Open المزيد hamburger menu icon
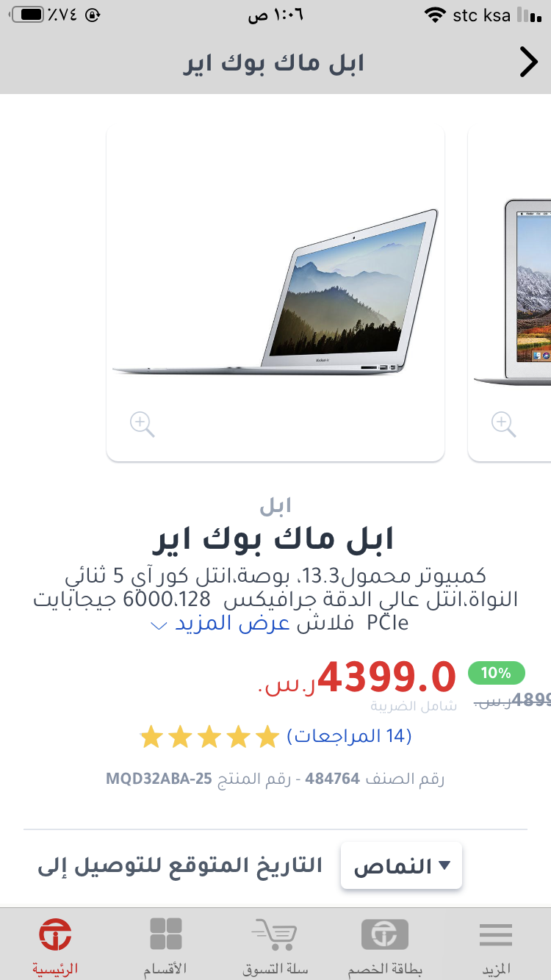Image resolution: width=551 pixels, height=980 pixels. pos(496,934)
